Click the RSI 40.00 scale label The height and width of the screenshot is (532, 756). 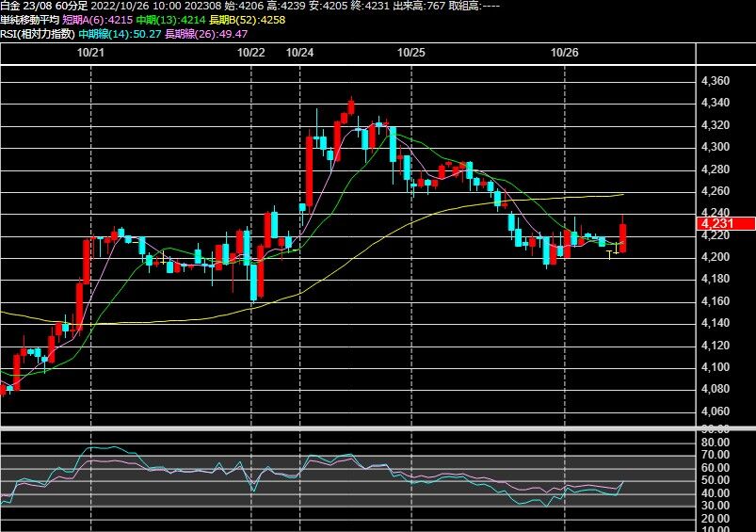pos(716,493)
